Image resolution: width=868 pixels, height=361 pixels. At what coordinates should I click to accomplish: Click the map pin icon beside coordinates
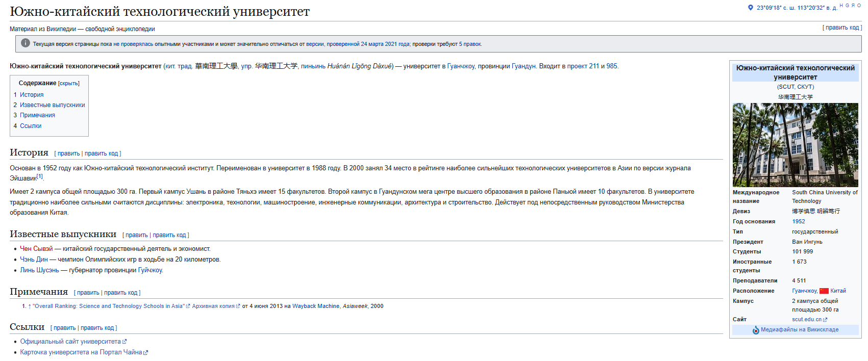pos(751,8)
